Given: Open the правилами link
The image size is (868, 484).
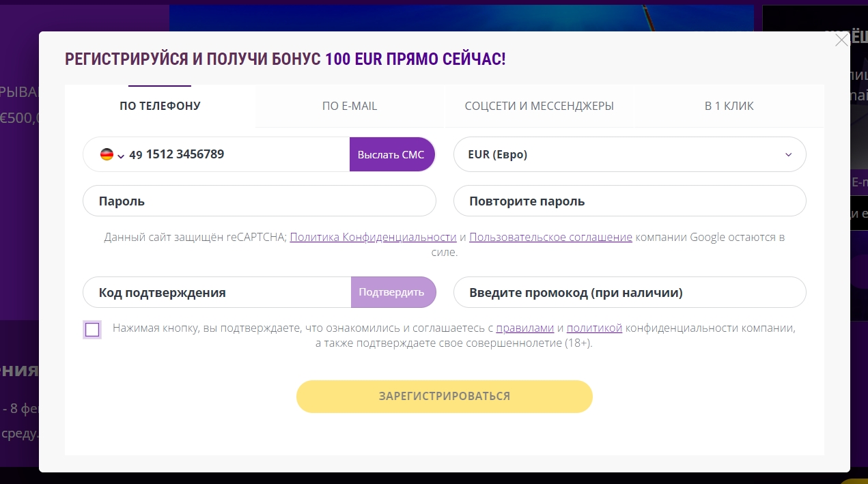Looking at the screenshot, I should tap(524, 328).
